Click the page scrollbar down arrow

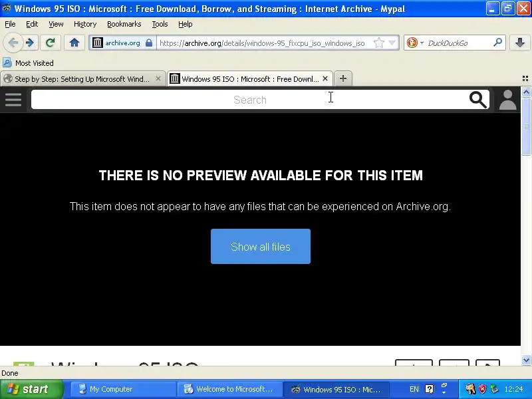point(526,360)
